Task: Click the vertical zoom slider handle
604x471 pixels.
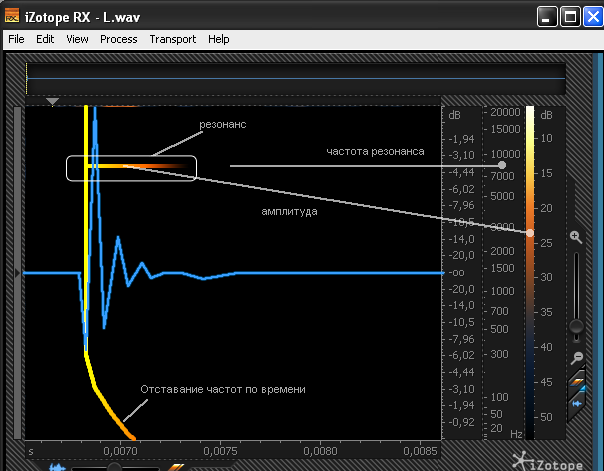Action: (x=576, y=327)
